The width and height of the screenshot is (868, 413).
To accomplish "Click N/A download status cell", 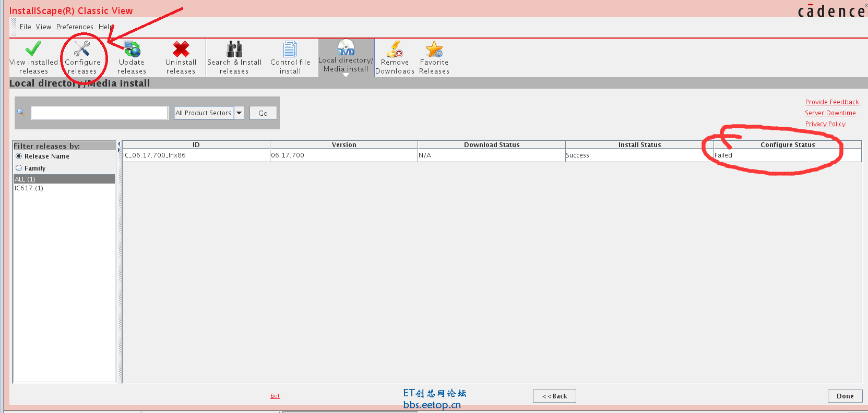I will click(492, 155).
